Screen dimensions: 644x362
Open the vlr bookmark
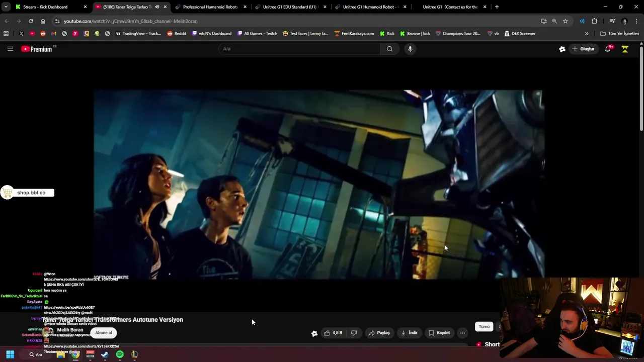click(493, 34)
